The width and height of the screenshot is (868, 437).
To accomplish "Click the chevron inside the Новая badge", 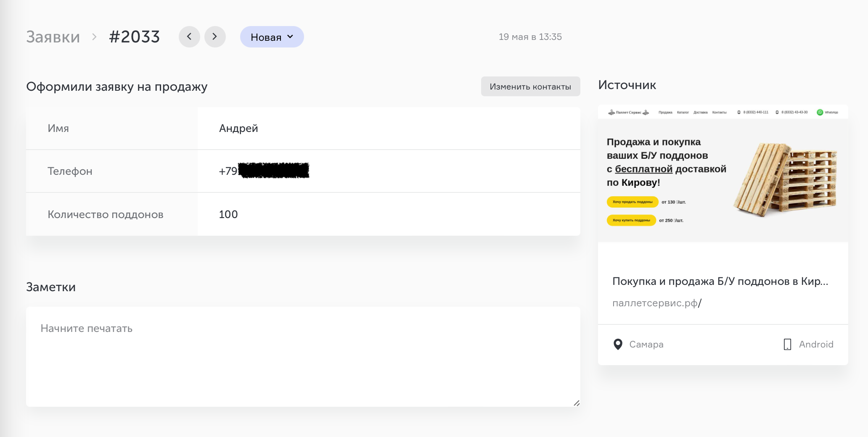I will (x=290, y=37).
